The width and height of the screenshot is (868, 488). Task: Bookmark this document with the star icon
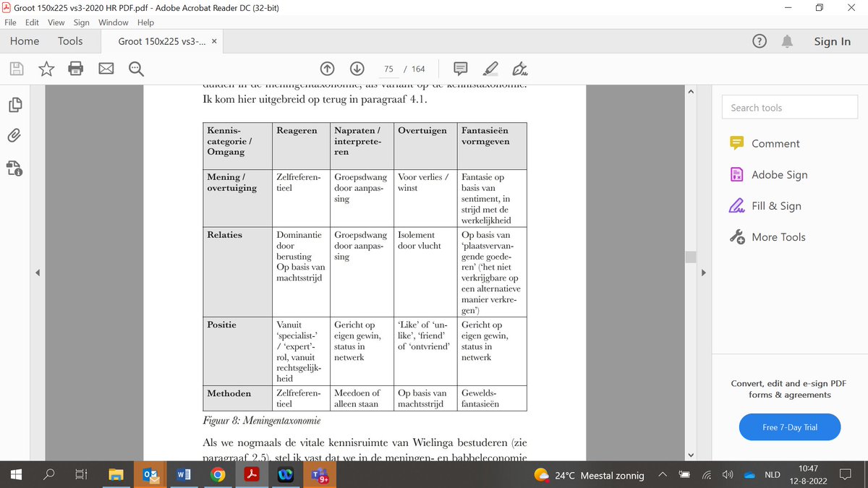46,69
